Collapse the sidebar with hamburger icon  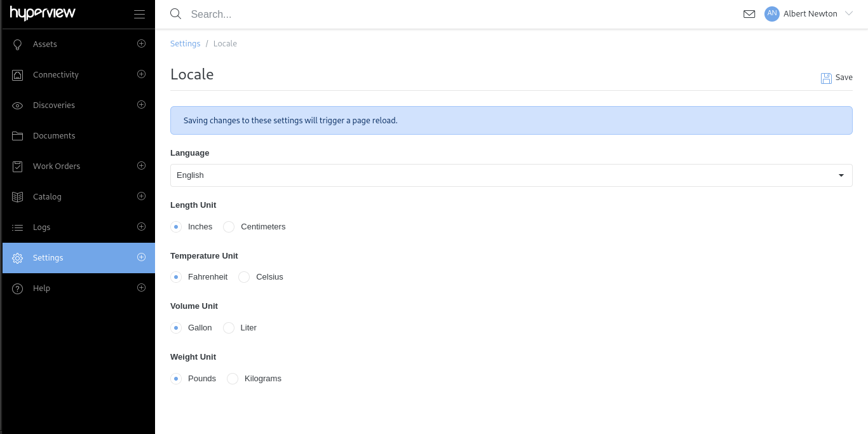pyautogui.click(x=140, y=15)
